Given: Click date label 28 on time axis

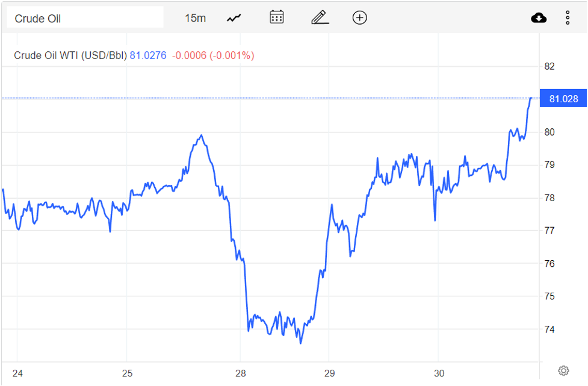Looking at the screenshot, I should coord(240,373).
